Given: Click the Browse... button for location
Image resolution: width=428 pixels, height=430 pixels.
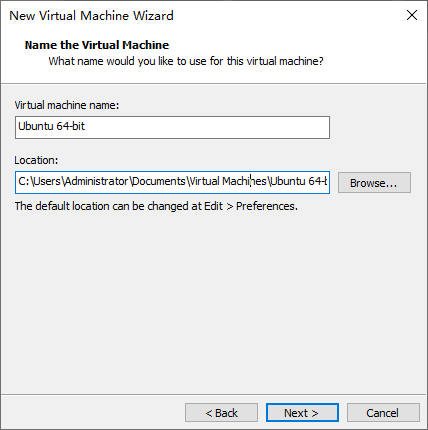Looking at the screenshot, I should (x=374, y=183).
